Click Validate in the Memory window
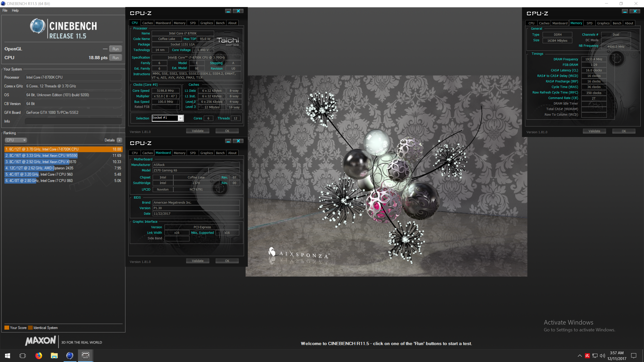 coord(594,131)
